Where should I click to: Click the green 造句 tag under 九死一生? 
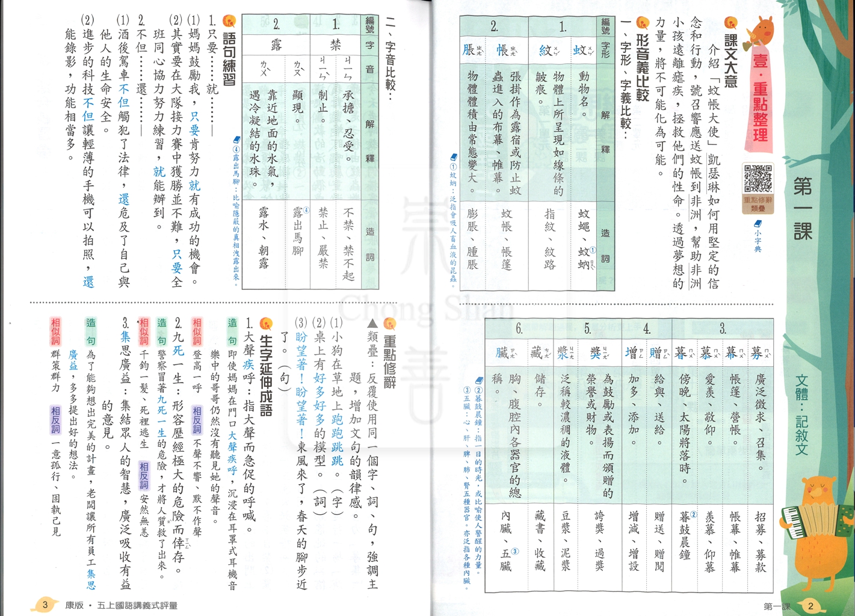click(x=162, y=331)
